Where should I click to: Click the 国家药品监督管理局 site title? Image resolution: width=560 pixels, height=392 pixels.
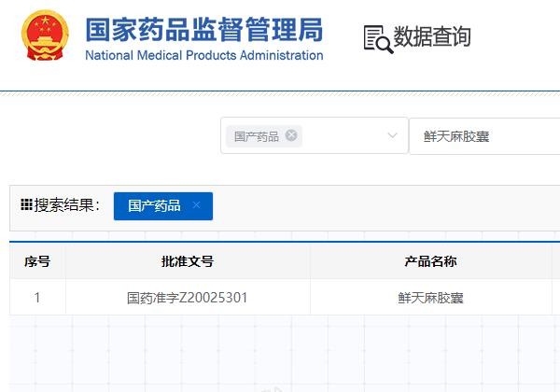point(203,29)
